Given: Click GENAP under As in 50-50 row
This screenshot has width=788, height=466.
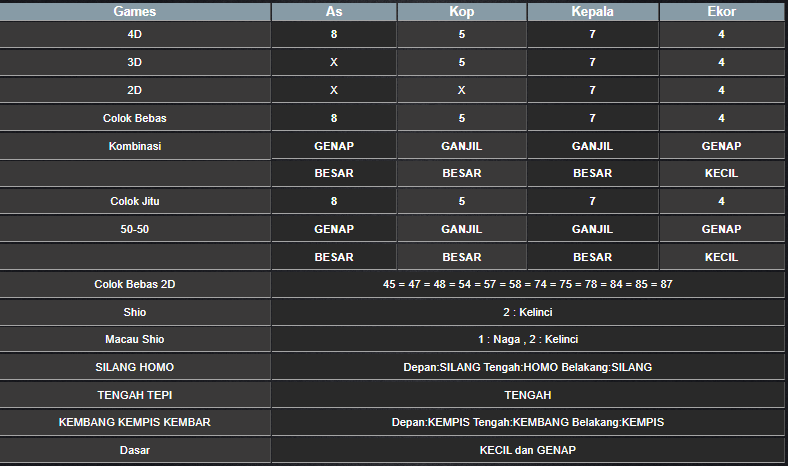Looking at the screenshot, I should tap(334, 229).
